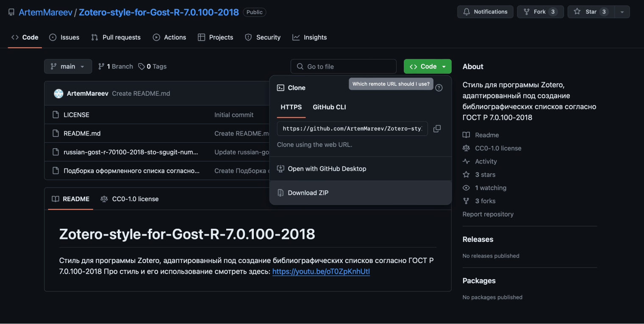The image size is (644, 324).
Task: Open the Подборка оформленного списка file
Action: pyautogui.click(x=131, y=171)
